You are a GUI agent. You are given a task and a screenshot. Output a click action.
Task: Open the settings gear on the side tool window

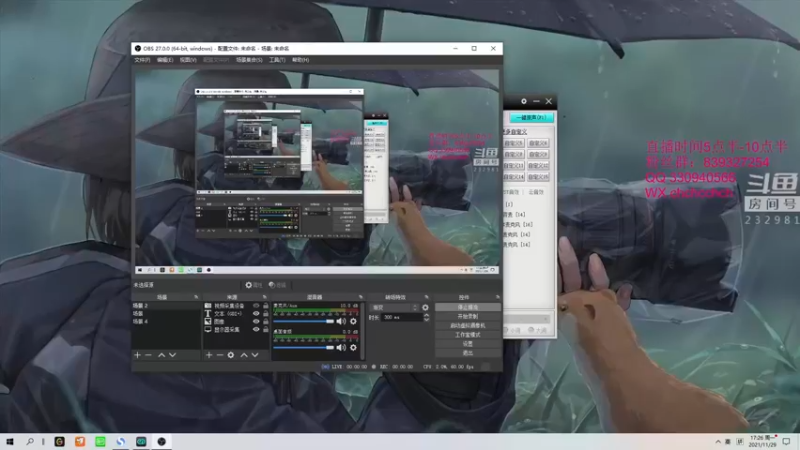tap(523, 102)
